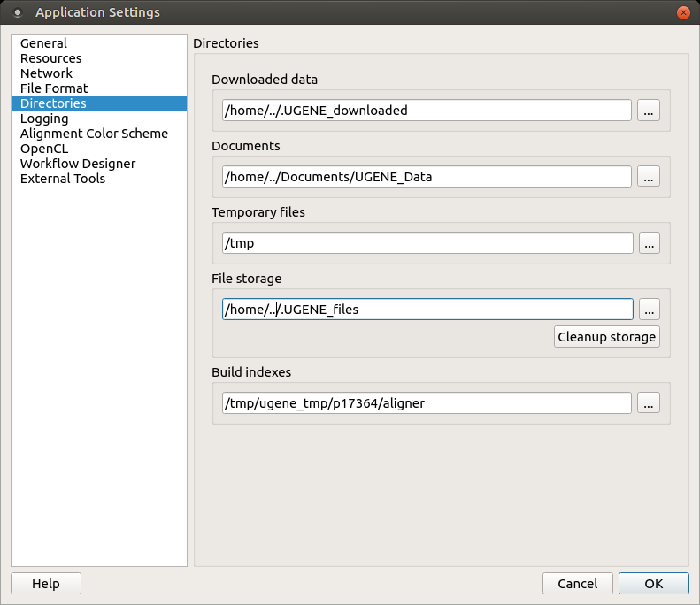Screen dimensions: 700x605
Task: Click the Cleanup storage button
Action: click(x=607, y=337)
